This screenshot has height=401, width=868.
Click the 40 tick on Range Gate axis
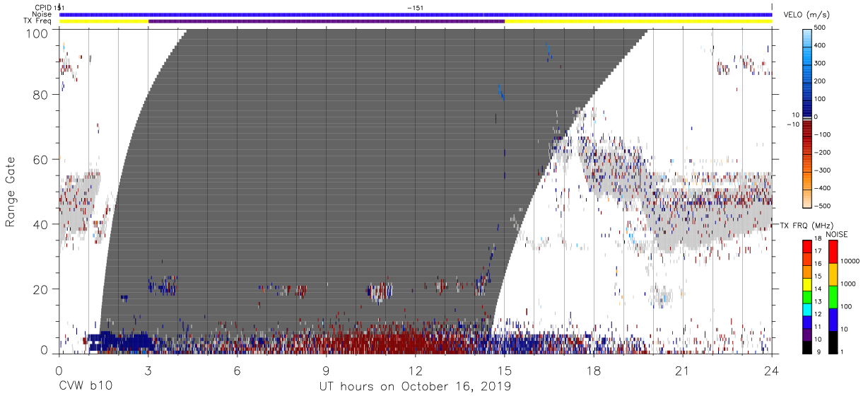click(x=42, y=224)
